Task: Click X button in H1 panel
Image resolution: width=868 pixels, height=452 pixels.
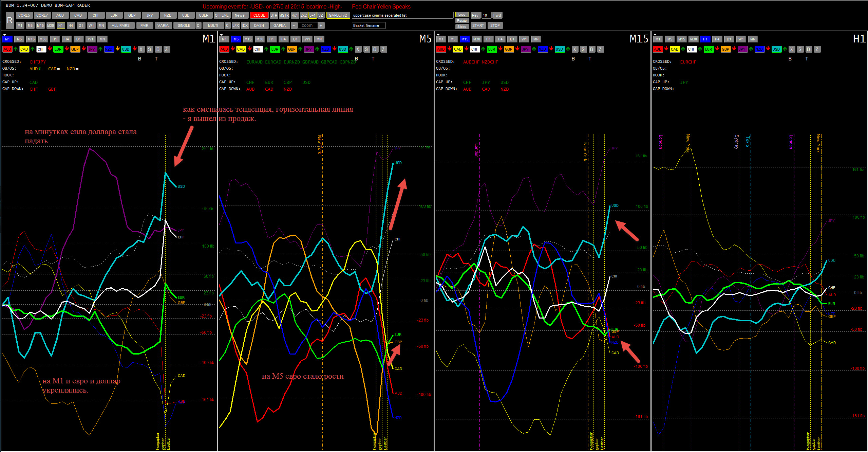Action: (x=792, y=49)
